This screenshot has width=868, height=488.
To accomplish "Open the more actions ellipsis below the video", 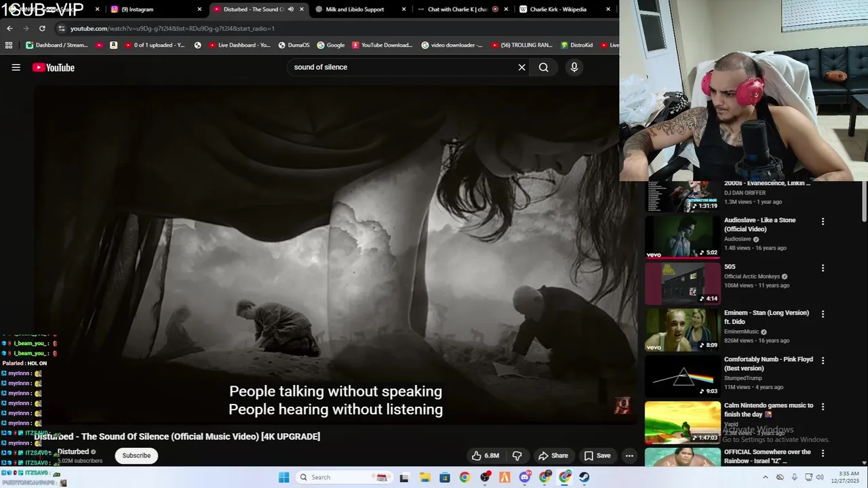I will [629, 455].
